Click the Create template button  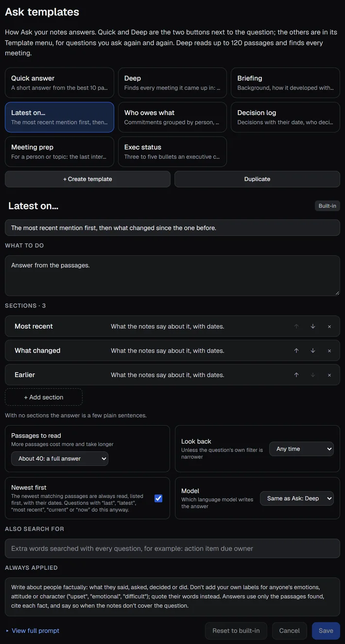pos(87,179)
